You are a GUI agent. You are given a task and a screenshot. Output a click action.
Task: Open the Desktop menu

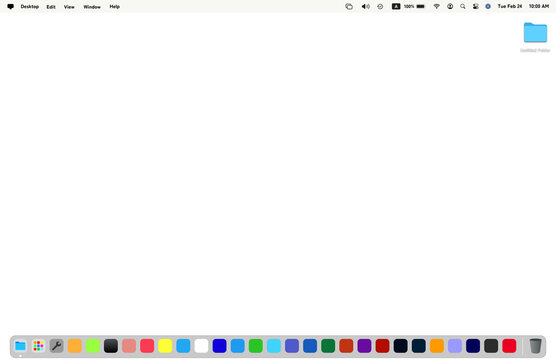pyautogui.click(x=29, y=6)
